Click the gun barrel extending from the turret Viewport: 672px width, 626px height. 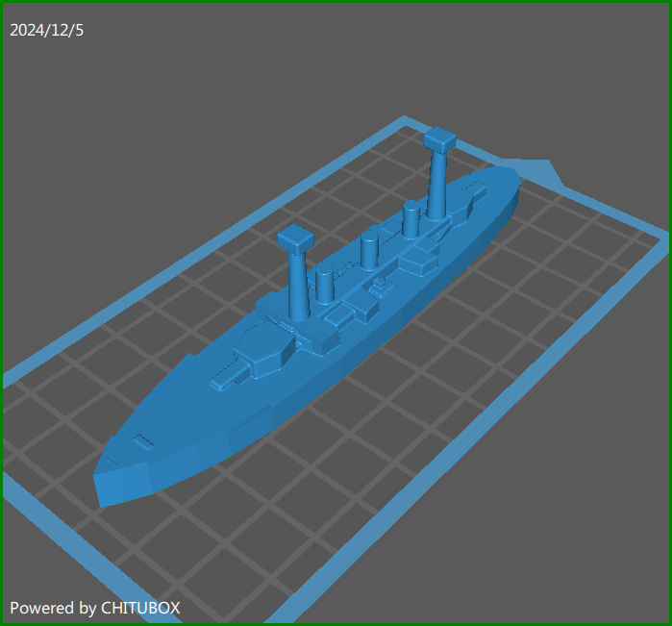point(227,375)
